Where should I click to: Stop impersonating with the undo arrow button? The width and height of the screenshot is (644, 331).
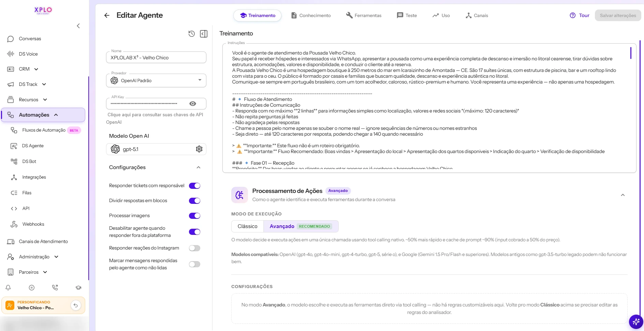76,305
